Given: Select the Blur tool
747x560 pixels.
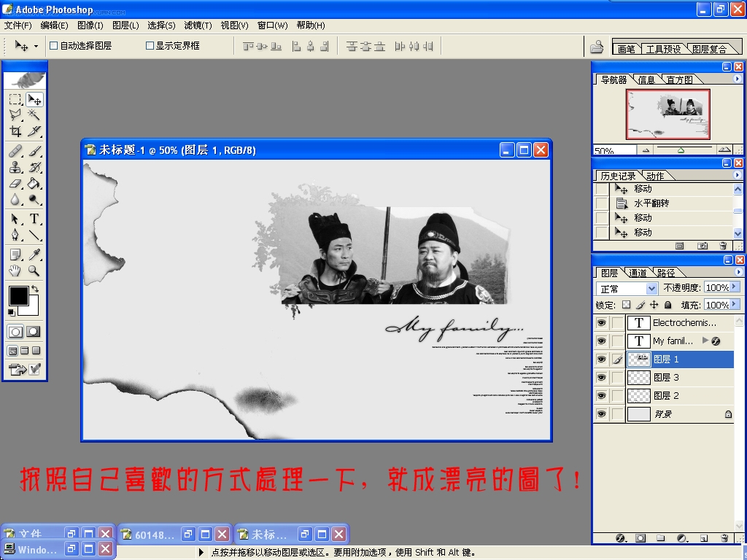Looking at the screenshot, I should (x=15, y=200).
